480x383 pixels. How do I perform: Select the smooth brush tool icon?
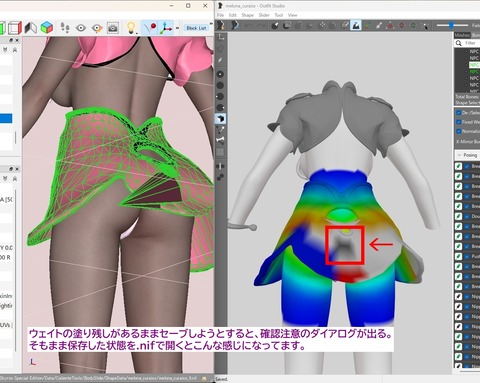pyautogui.click(x=333, y=25)
